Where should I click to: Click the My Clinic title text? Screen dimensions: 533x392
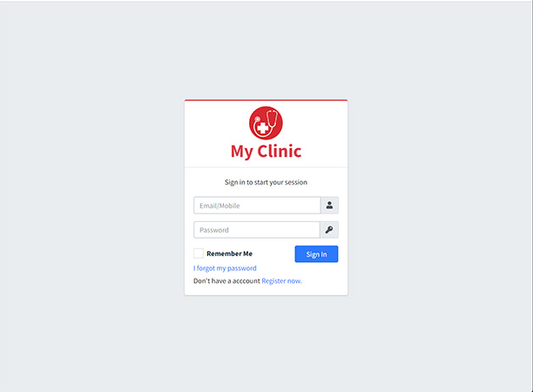(x=266, y=152)
